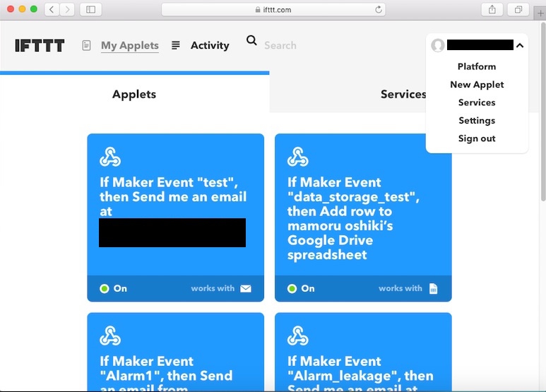Open the My Applets link
This screenshot has height=392, width=546.
click(130, 45)
